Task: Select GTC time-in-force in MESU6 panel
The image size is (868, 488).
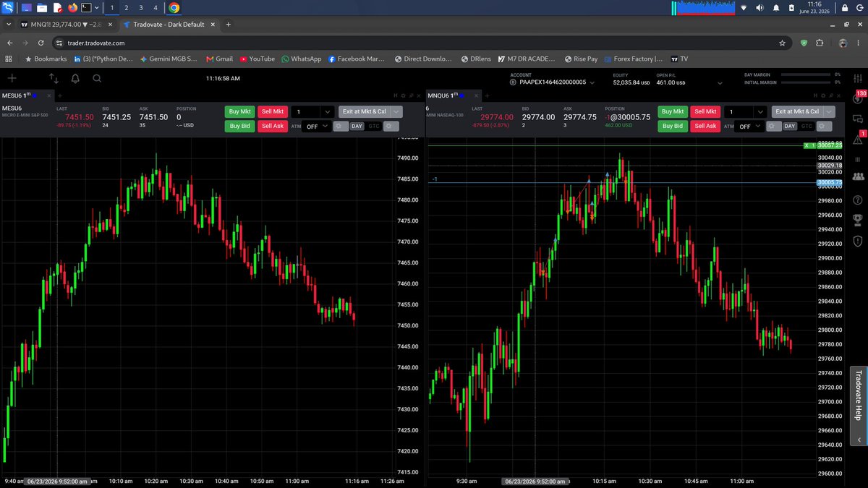Action: [373, 126]
